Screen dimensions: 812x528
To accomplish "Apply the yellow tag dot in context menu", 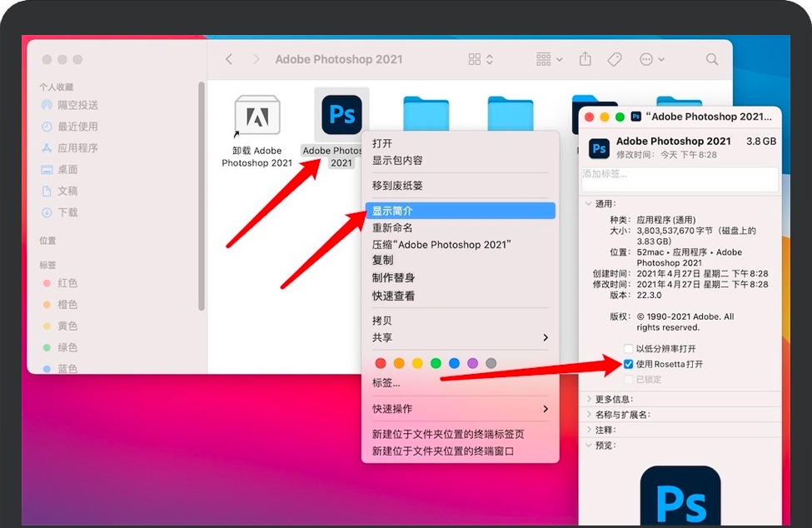I will [x=417, y=363].
